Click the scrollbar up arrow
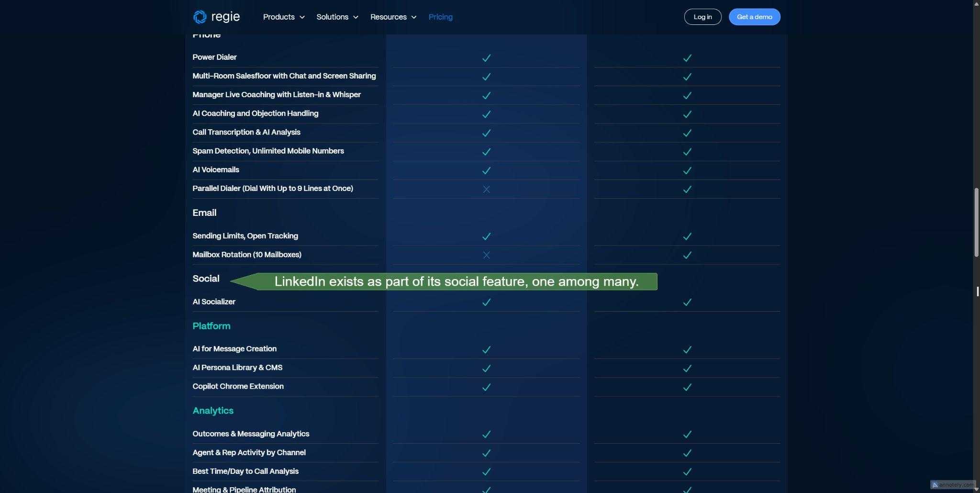 click(x=976, y=3)
